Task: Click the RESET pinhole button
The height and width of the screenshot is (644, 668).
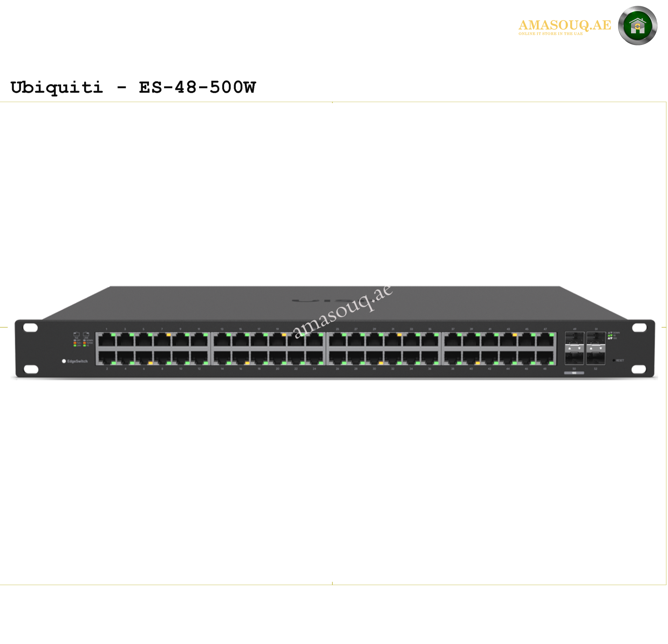Action: pyautogui.click(x=614, y=360)
